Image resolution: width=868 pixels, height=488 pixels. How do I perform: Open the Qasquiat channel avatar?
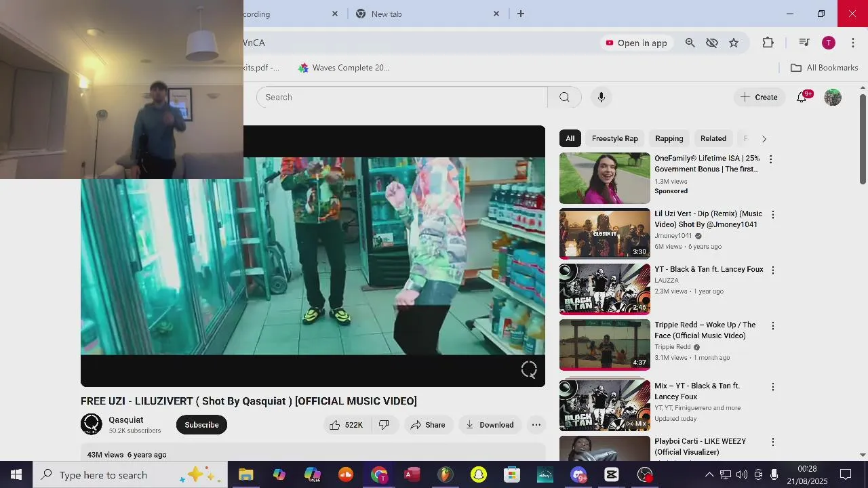click(92, 424)
